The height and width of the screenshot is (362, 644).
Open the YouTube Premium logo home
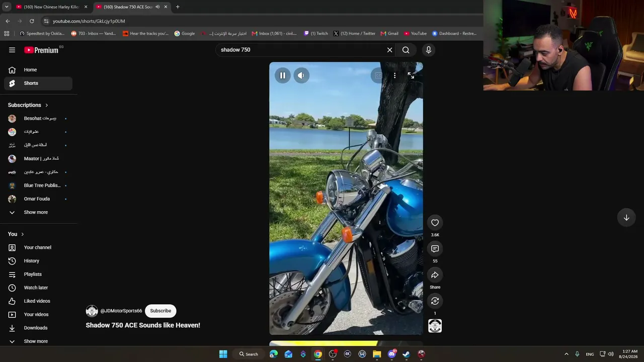(x=41, y=50)
